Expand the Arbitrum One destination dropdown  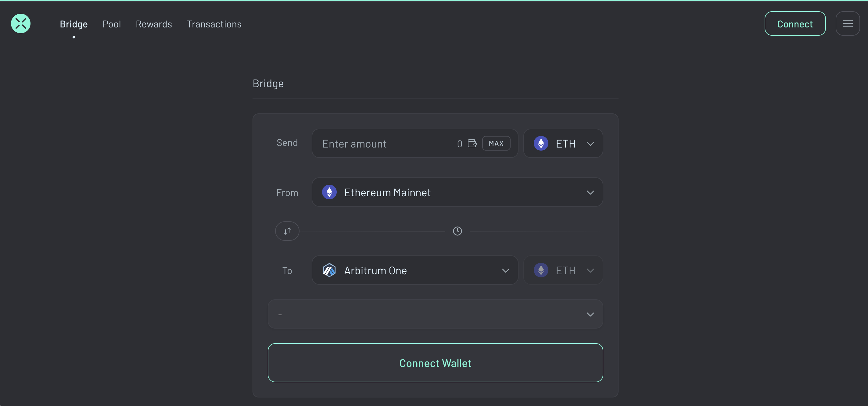pos(505,271)
